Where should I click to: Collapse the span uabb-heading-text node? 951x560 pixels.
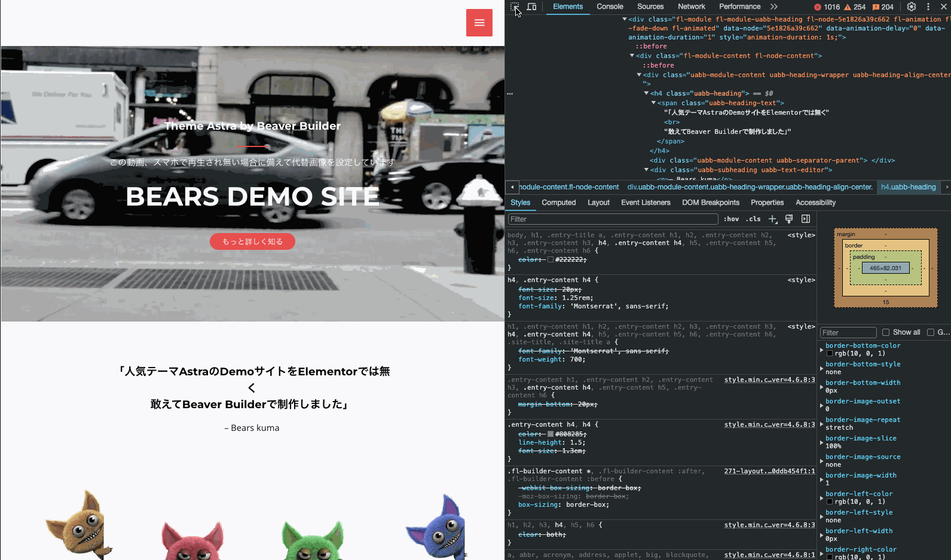(x=653, y=103)
